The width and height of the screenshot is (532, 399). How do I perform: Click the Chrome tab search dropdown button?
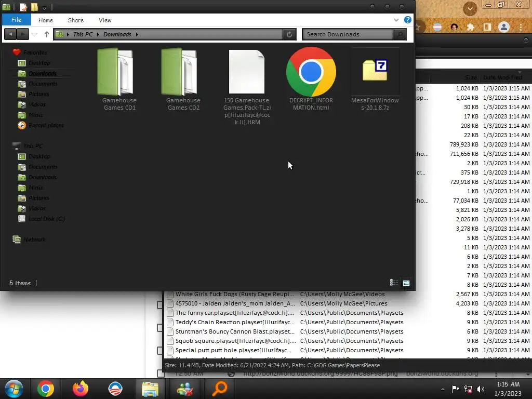(470, 8)
